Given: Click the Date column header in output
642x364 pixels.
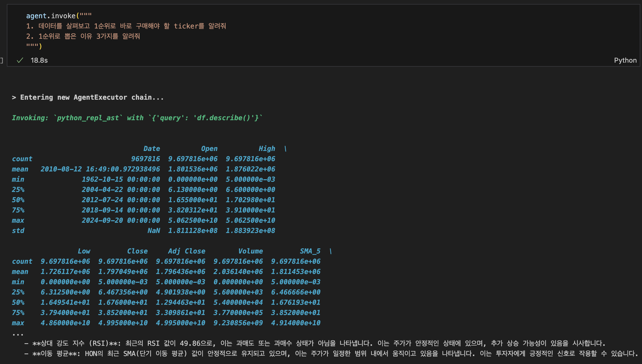Looking at the screenshot, I should pos(151,149).
